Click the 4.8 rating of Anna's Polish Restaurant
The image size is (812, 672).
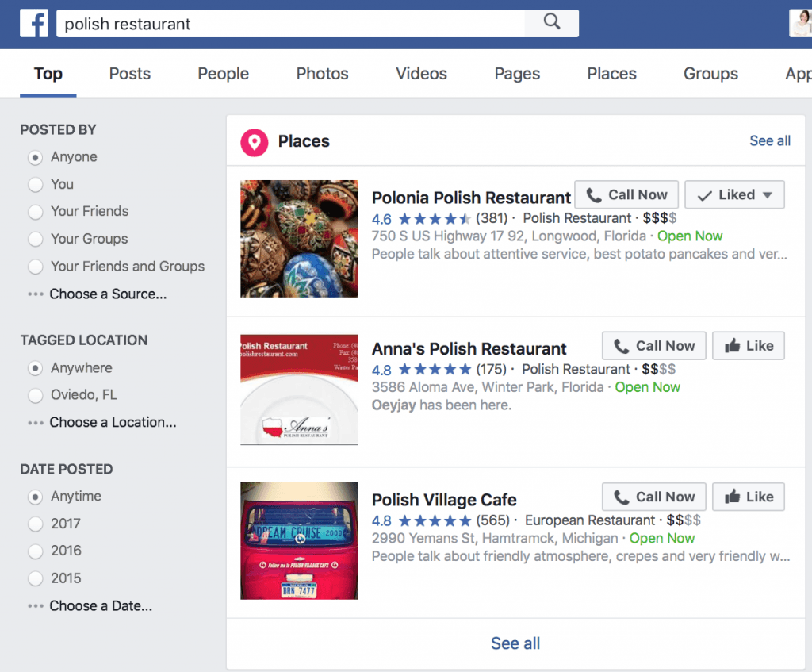(x=381, y=370)
